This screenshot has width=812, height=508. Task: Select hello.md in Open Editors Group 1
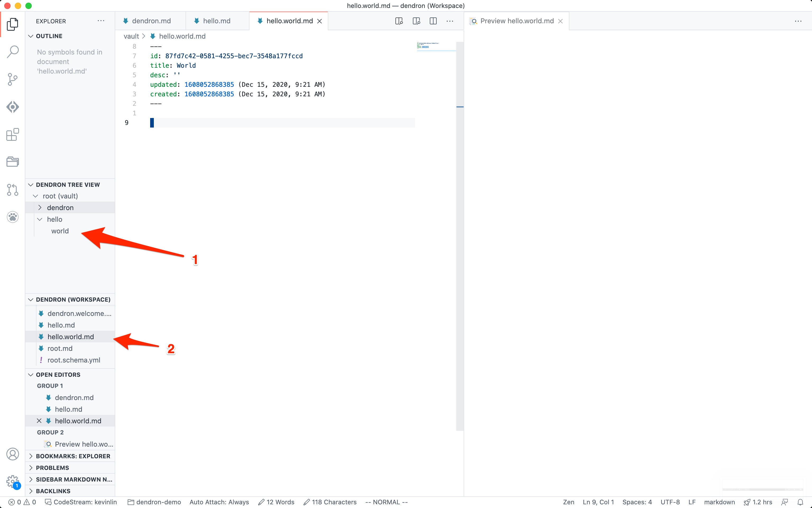coord(70,409)
